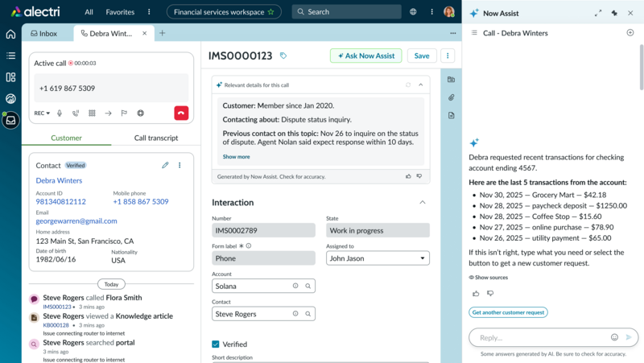Search the Contact lookup field
644x363 pixels.
tap(308, 314)
